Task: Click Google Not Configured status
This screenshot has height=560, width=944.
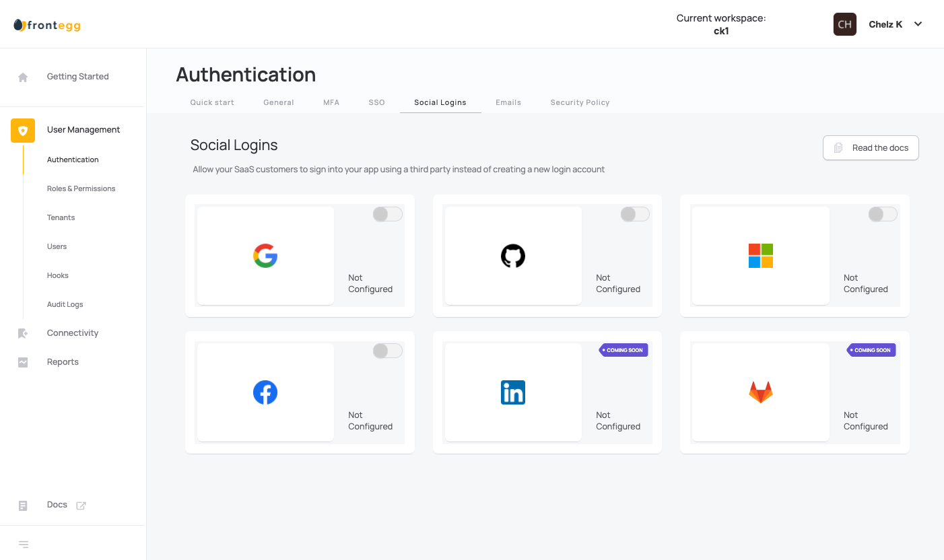Action: point(370,283)
